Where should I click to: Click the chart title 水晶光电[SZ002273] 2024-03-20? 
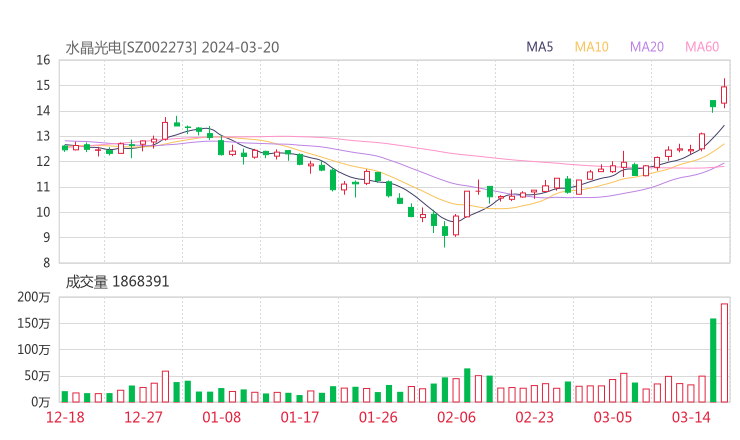[172, 47]
